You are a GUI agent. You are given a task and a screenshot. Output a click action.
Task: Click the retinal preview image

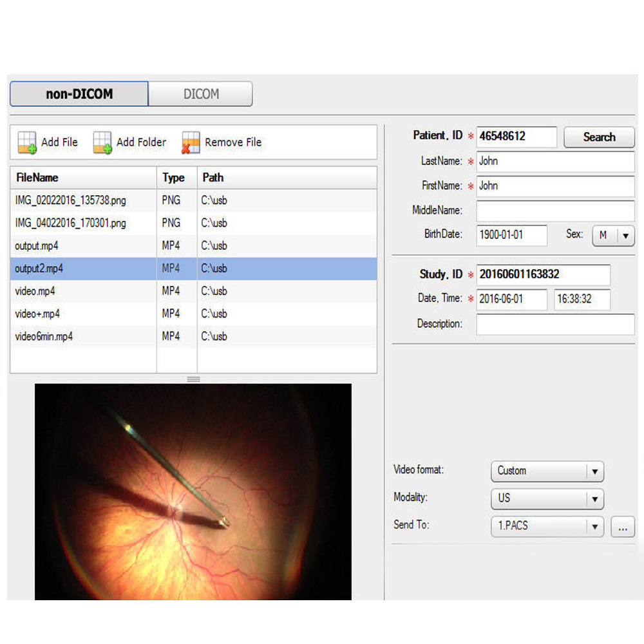point(193,491)
